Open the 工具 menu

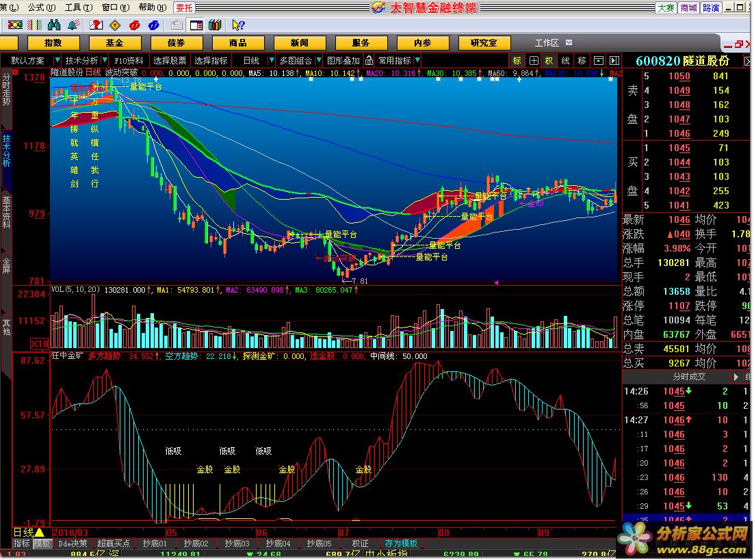click(x=78, y=8)
